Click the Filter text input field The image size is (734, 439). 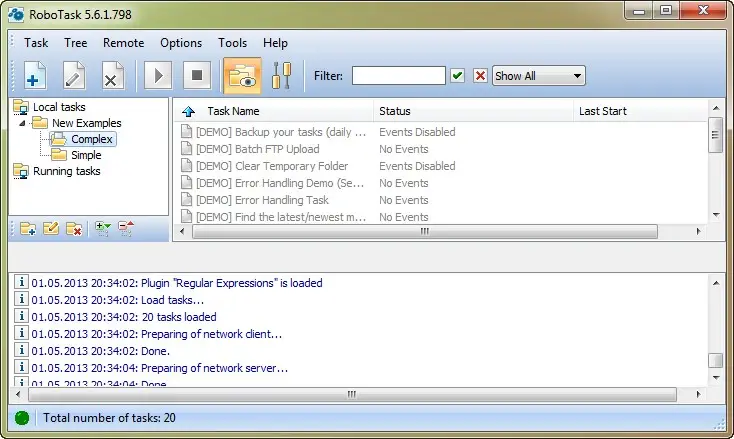[x=398, y=75]
